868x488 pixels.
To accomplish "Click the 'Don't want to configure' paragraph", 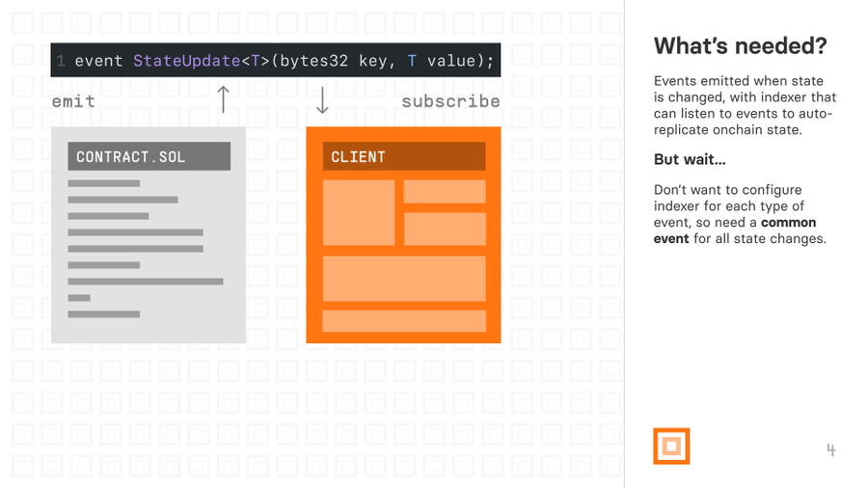I will (740, 214).
